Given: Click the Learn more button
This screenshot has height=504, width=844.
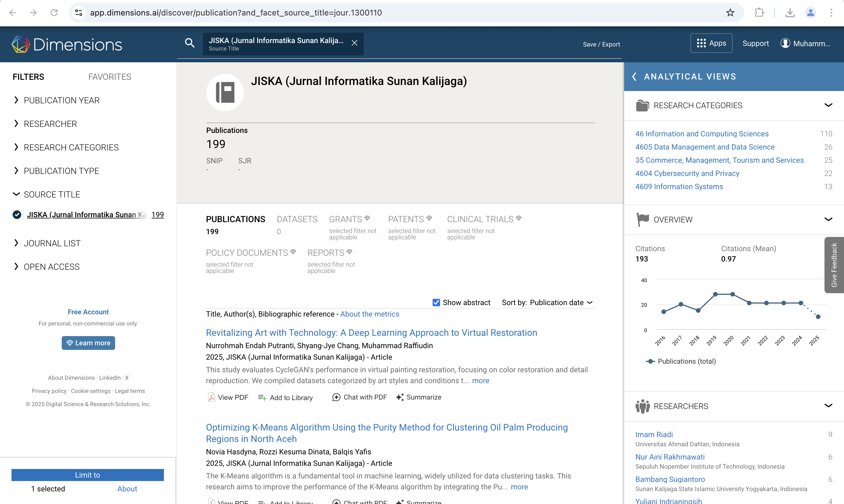Looking at the screenshot, I should pos(88,343).
